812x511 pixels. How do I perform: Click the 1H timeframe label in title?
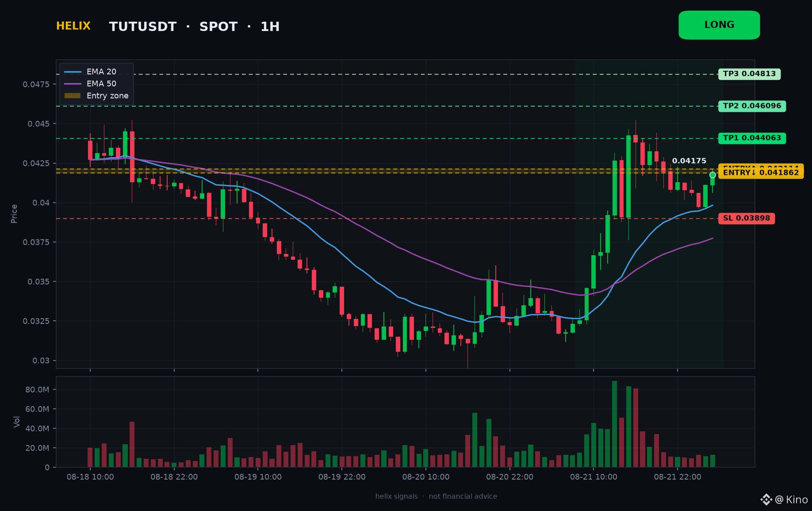(x=270, y=27)
